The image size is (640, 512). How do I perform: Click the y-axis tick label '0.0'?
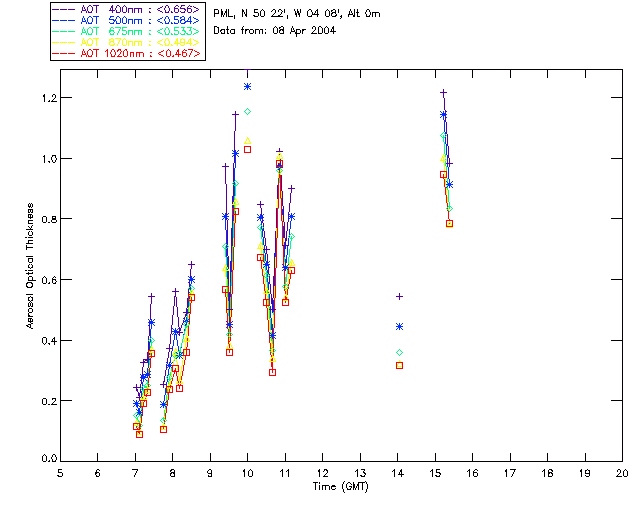point(49,459)
